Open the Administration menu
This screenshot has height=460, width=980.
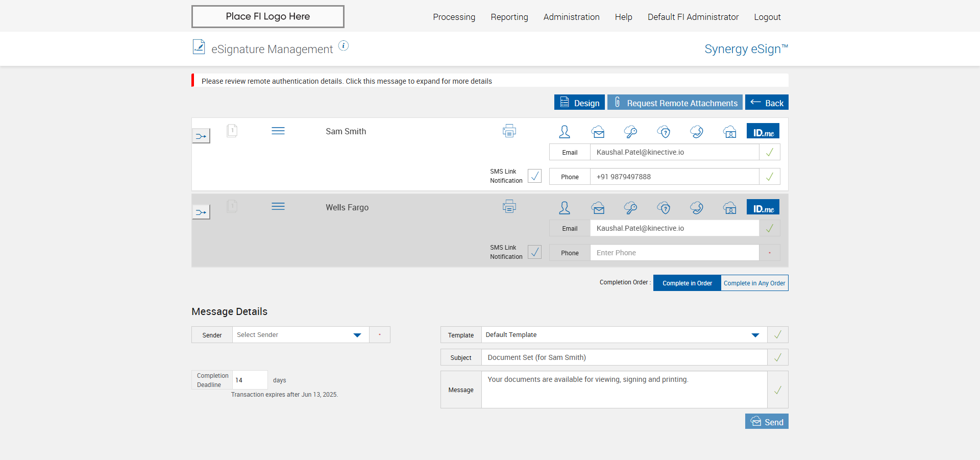[x=572, y=17]
